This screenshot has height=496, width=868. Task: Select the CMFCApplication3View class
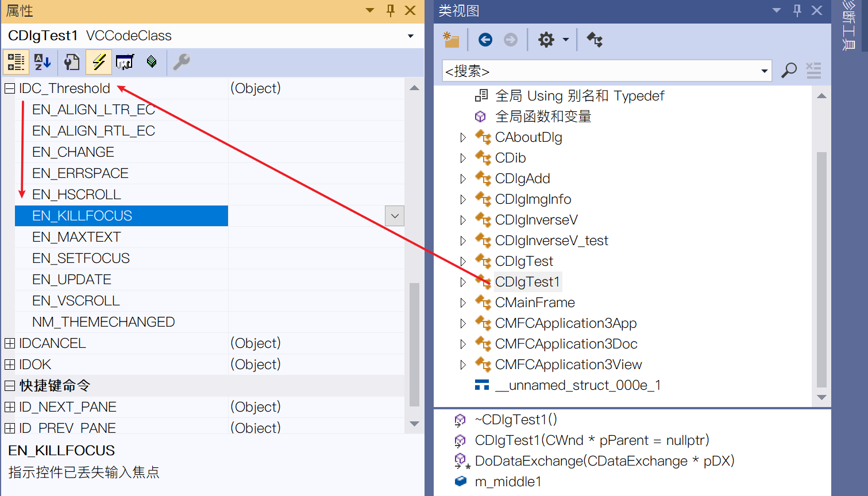(x=568, y=365)
